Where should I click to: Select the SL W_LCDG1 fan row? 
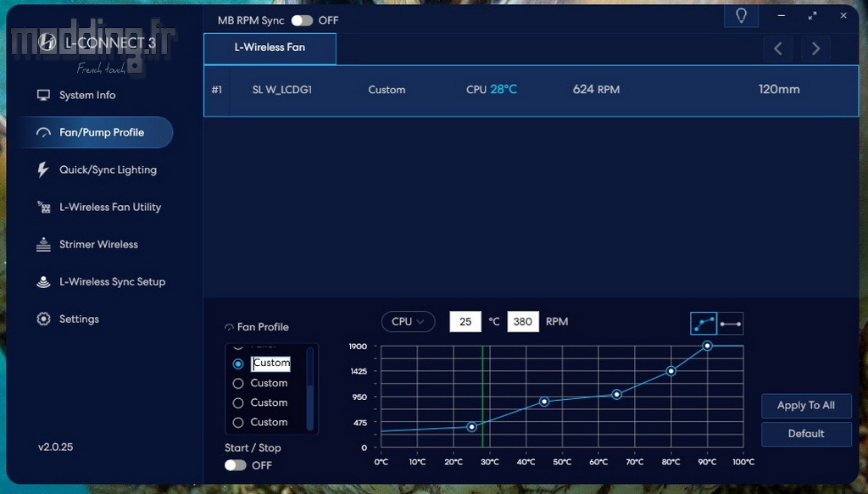tap(531, 91)
